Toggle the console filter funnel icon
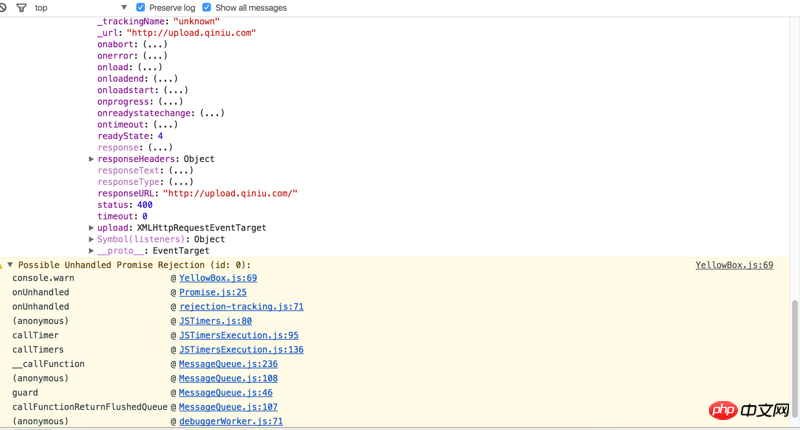This screenshot has width=800, height=430. [x=21, y=8]
